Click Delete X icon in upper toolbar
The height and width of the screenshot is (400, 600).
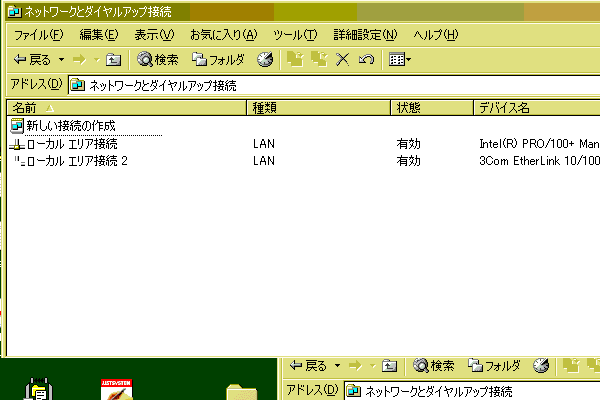click(343, 60)
